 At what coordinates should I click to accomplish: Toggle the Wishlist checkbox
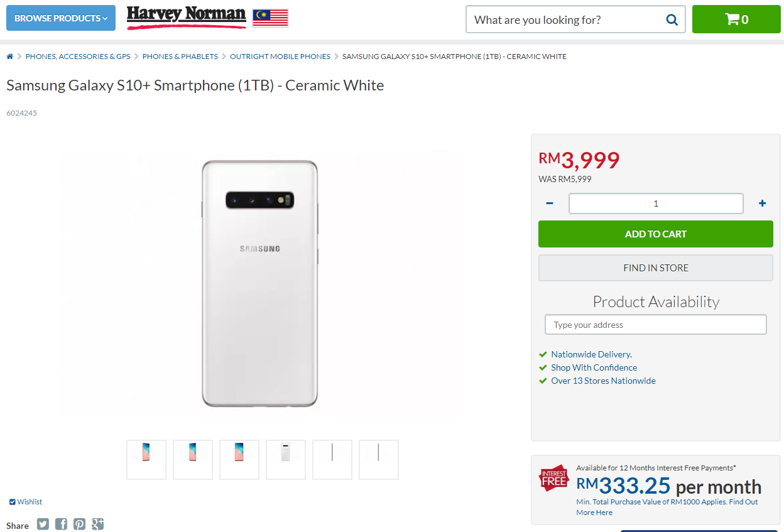[x=13, y=502]
